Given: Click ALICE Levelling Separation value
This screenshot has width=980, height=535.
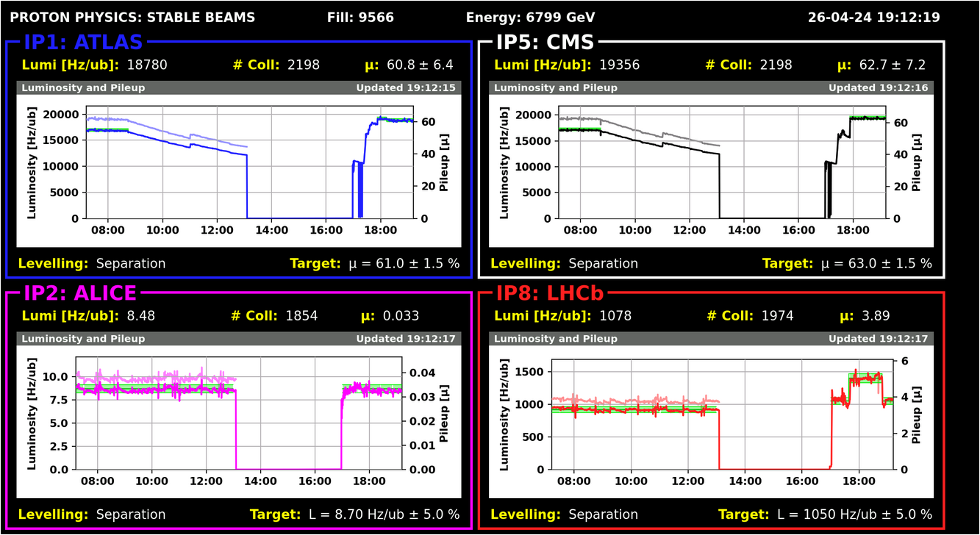Looking at the screenshot, I should [131, 514].
